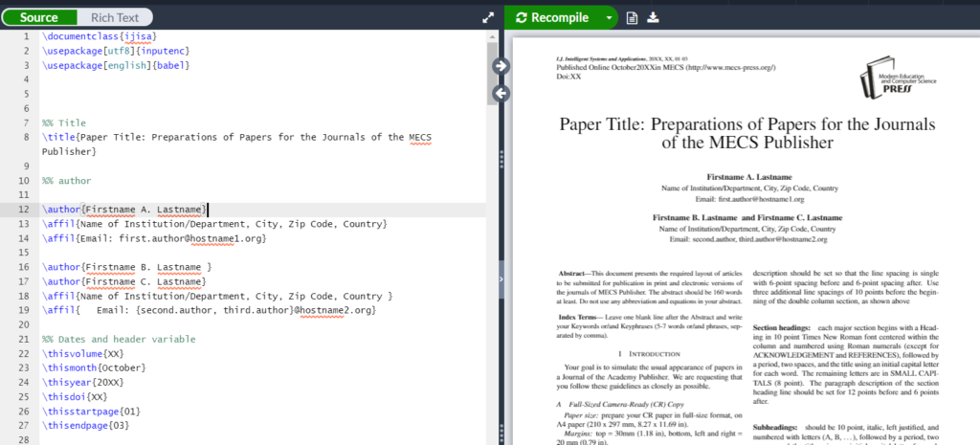Click the \thismonth{October} line in editor
Viewport: 980px width, 445px height.
click(97, 367)
